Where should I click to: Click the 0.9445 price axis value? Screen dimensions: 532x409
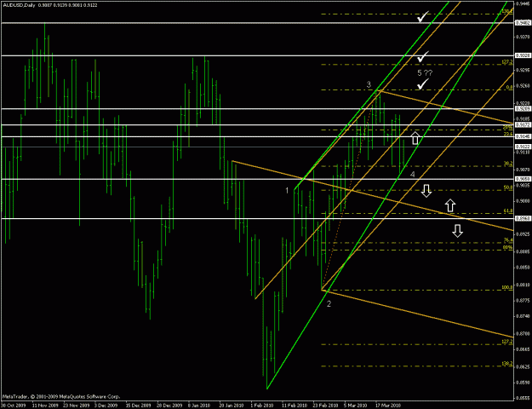[522, 4]
